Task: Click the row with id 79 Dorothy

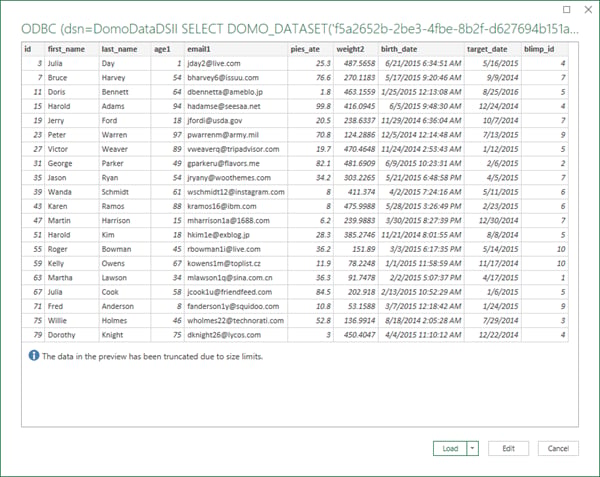Action: (295, 335)
